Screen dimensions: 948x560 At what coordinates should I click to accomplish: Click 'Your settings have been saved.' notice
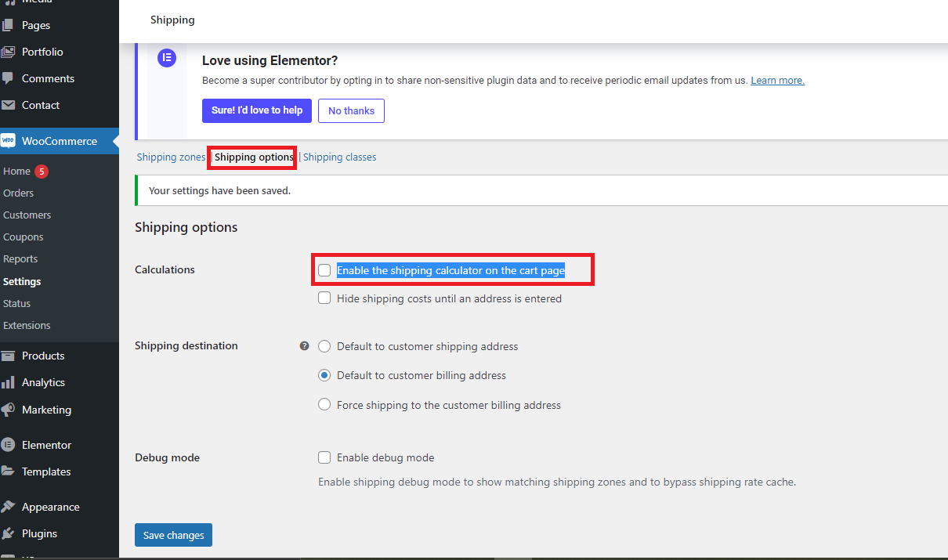click(219, 190)
